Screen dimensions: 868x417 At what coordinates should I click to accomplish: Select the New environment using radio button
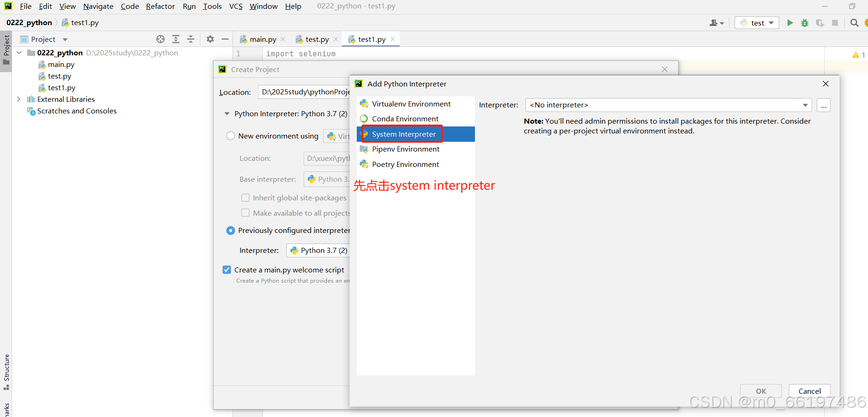click(x=231, y=136)
